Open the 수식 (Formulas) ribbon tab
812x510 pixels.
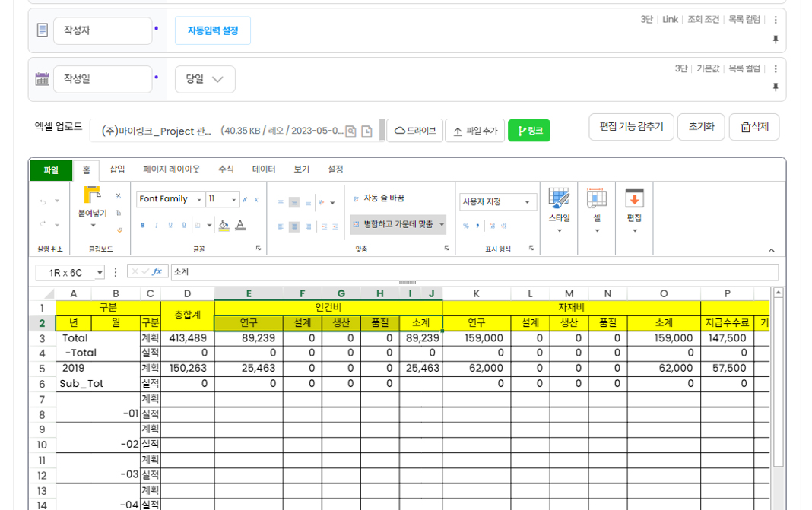[x=226, y=169]
